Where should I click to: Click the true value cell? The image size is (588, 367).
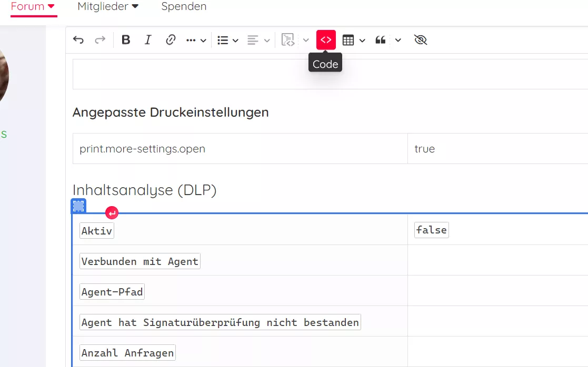coord(497,149)
